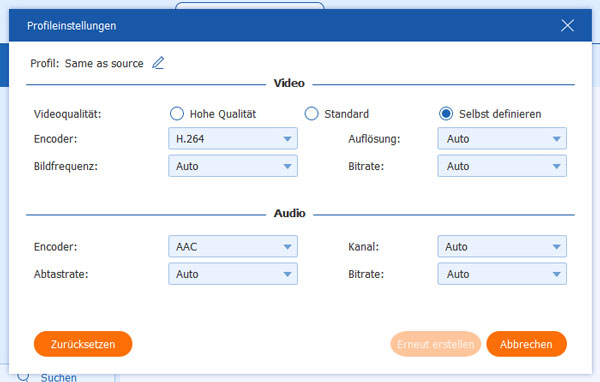This screenshot has height=382, width=600.
Task: Click the Zurücksetzen reset button
Action: 83,344
